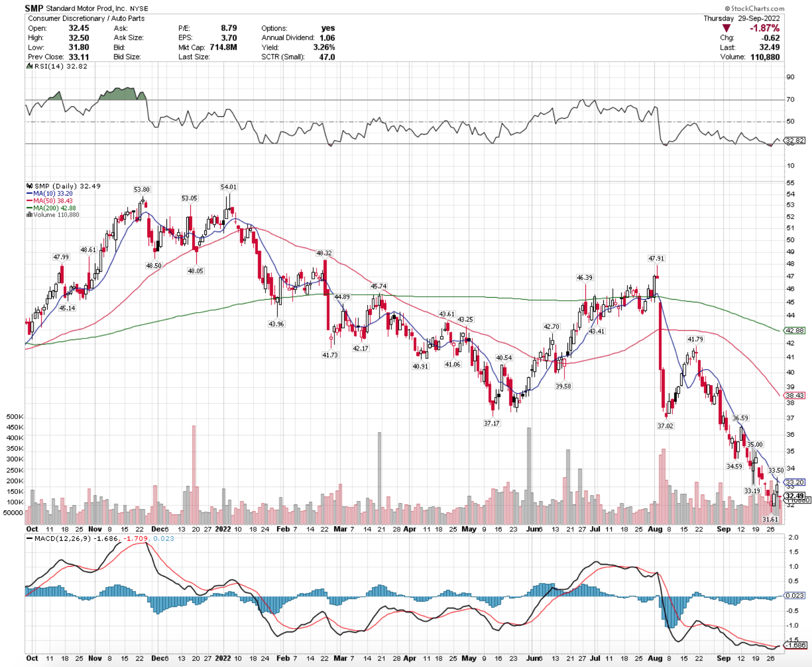Screen dimensions: 812x667
Task: Click the Last price value in header
Action: click(769, 47)
